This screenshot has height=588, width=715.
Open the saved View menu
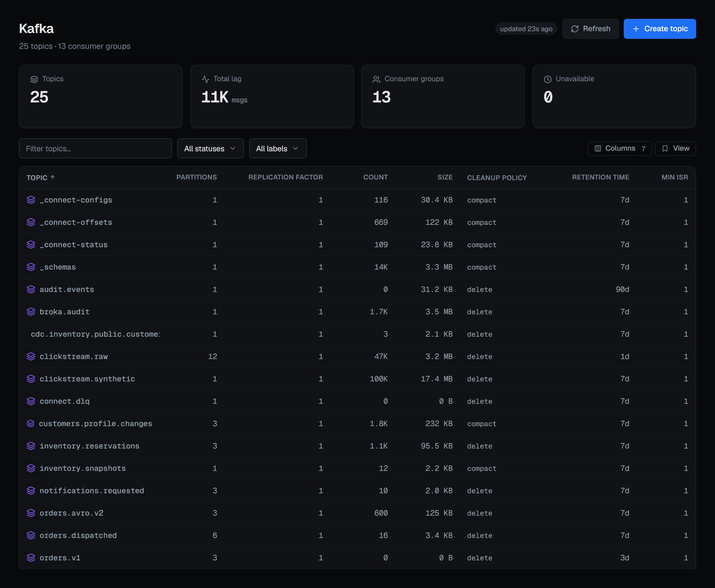coord(675,148)
